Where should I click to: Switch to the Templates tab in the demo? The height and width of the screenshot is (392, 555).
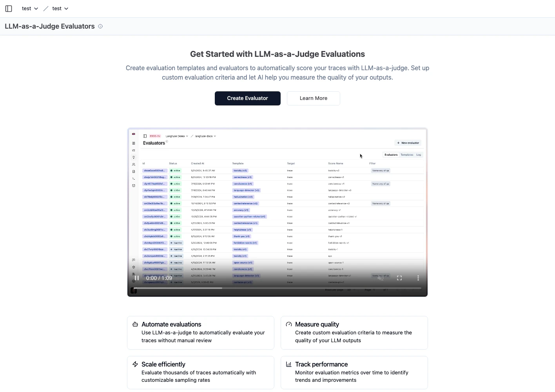406,154
